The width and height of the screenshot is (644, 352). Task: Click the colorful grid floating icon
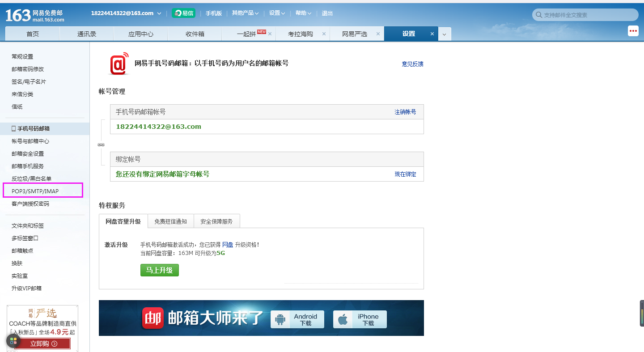(x=13, y=341)
